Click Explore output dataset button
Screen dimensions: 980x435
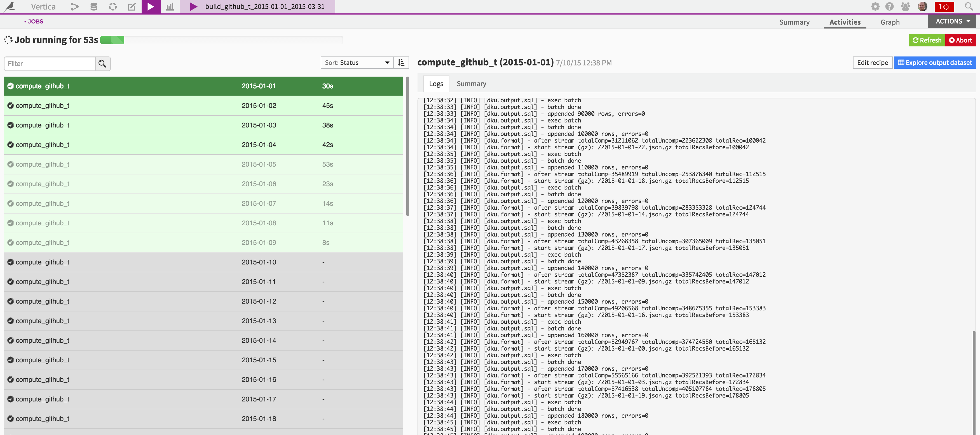(x=935, y=63)
